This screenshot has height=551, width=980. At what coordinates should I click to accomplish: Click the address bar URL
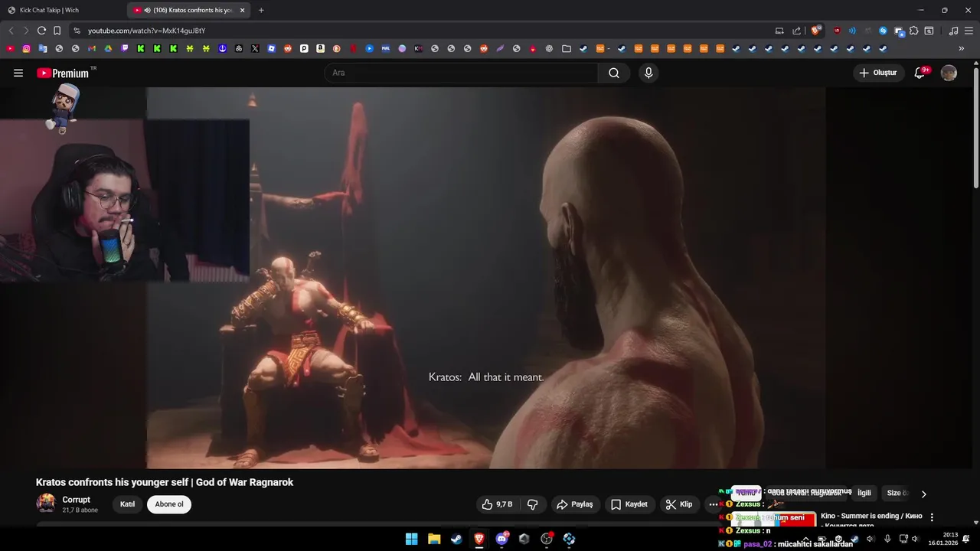tap(146, 31)
